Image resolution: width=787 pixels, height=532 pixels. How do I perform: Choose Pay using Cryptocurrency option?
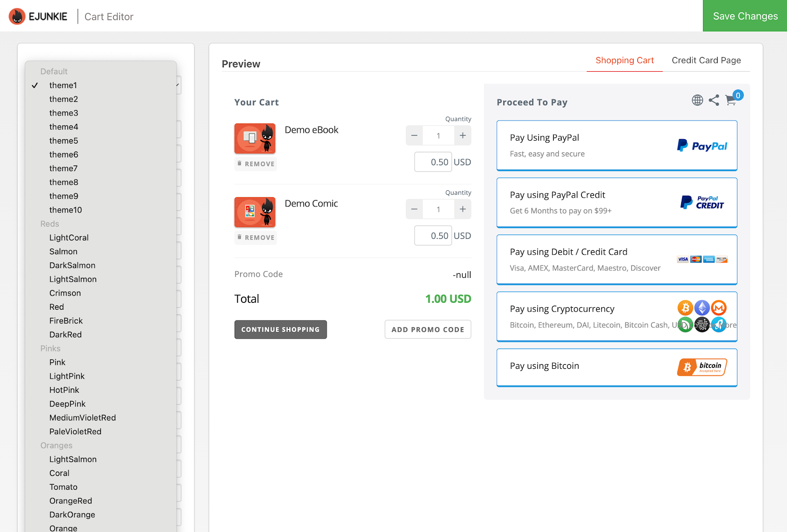pyautogui.click(x=617, y=317)
